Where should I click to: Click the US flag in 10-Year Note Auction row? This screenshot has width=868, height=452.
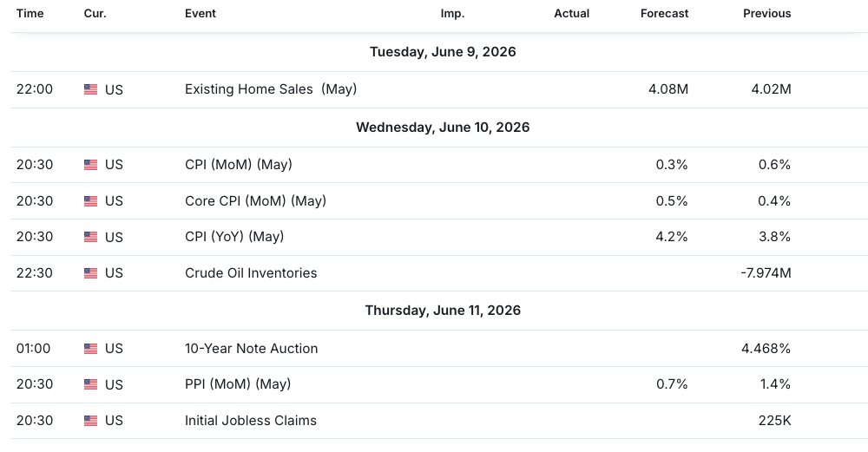[x=91, y=349]
